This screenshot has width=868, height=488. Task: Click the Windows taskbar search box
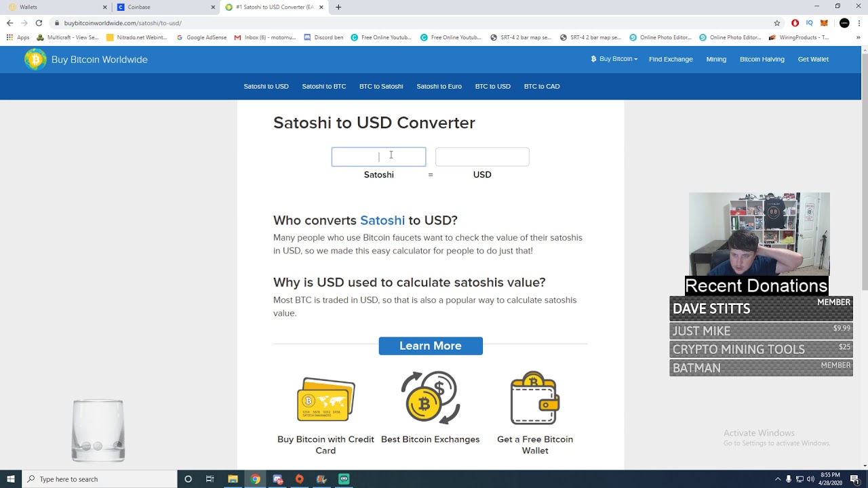tap(99, 479)
